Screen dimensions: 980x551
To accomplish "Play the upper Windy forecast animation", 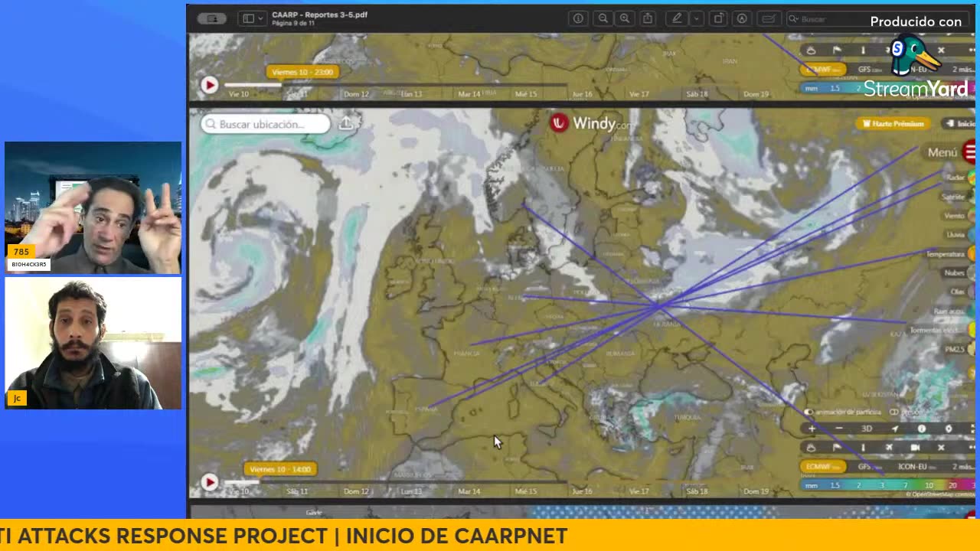I will 209,84.
